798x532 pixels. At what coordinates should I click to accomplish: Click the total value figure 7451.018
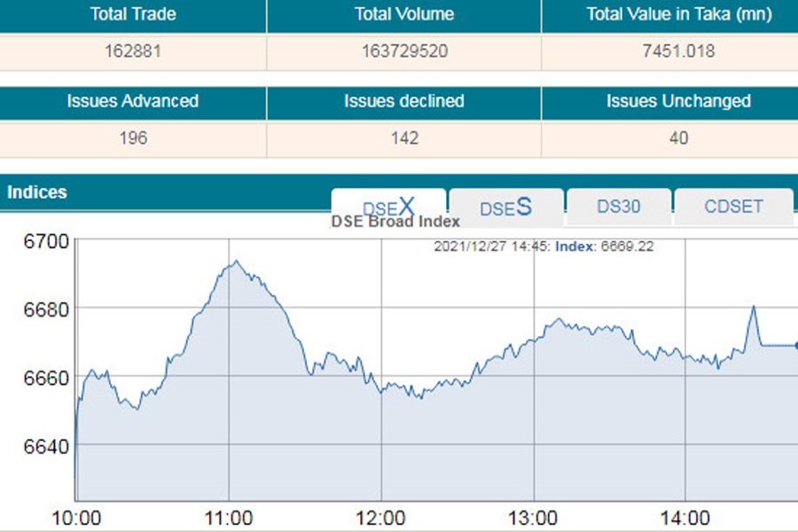[679, 51]
